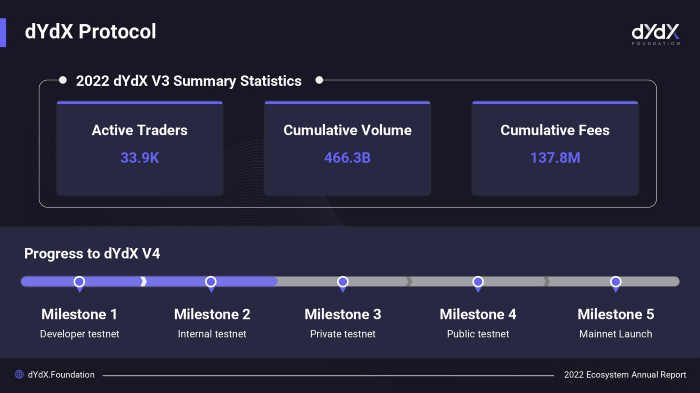This screenshot has width=700, height=393.
Task: Select the Milestone 4 pin marker
Action: 478,284
